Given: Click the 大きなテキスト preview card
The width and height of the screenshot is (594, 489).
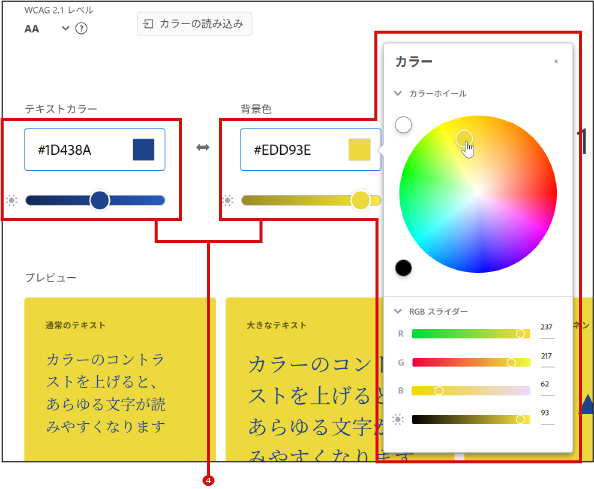Looking at the screenshot, I should click(x=305, y=379).
